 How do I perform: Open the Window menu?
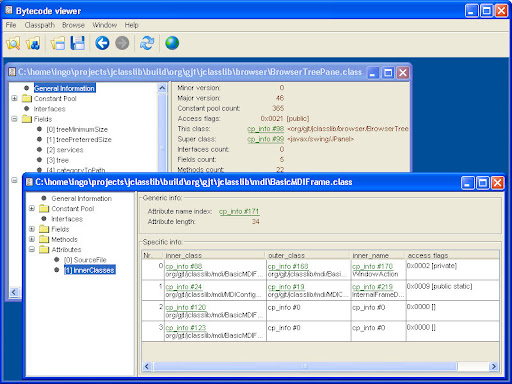pos(105,25)
